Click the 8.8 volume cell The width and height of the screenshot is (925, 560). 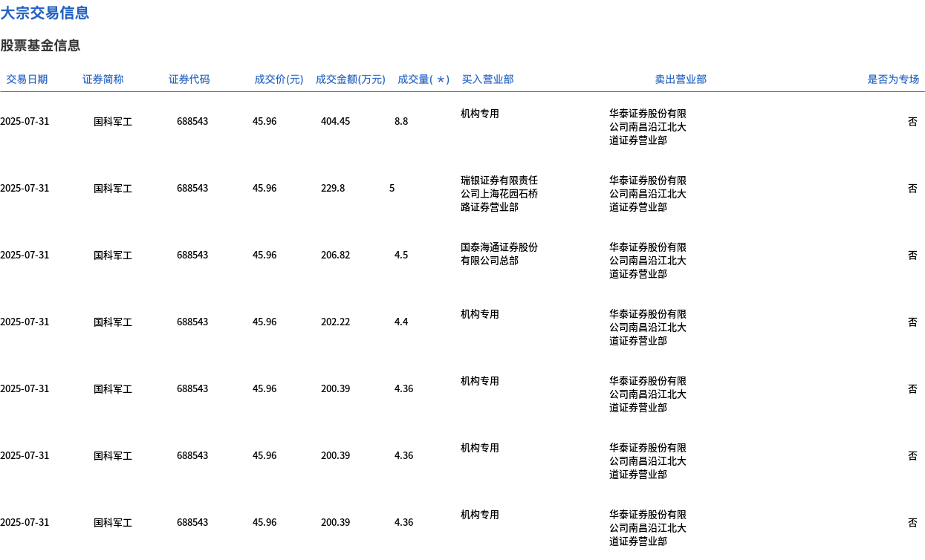click(x=401, y=121)
